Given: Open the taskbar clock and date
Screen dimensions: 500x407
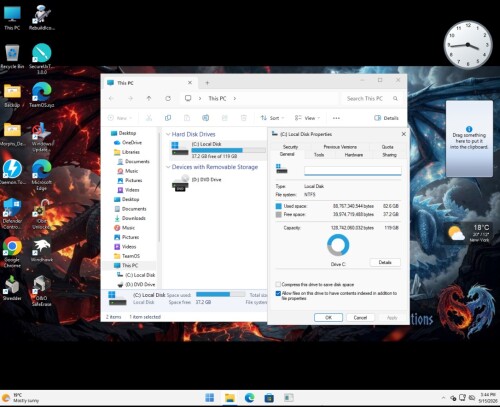Looking at the screenshot, I should 488,398.
